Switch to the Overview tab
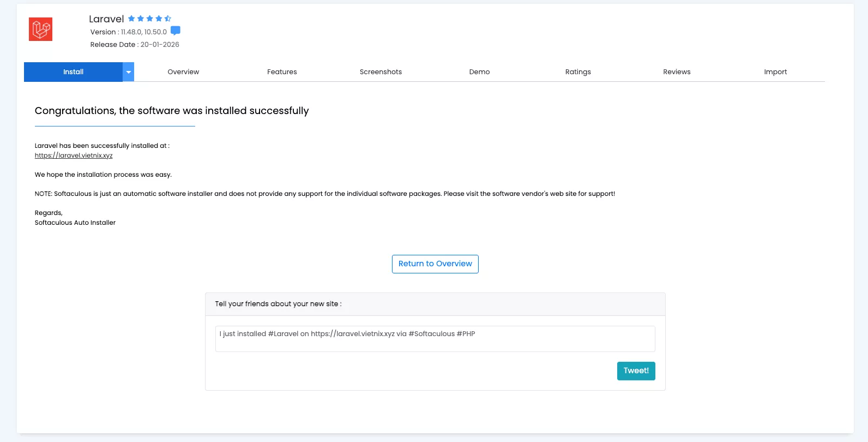This screenshot has width=868, height=442. pos(183,71)
